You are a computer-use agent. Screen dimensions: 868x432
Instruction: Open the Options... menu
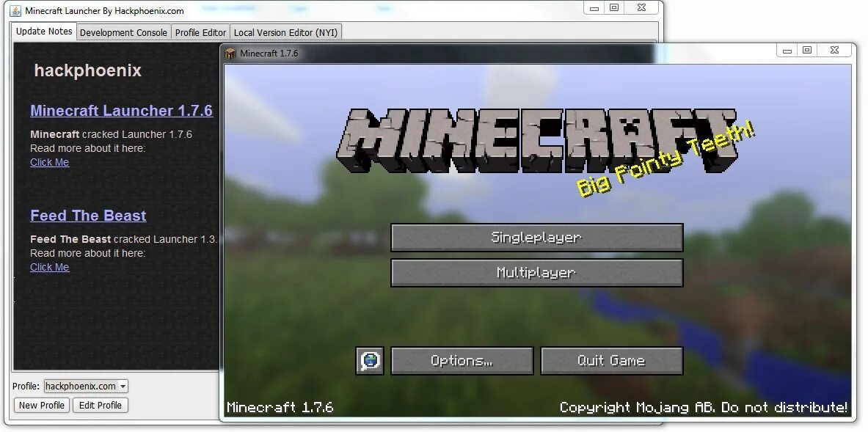(x=462, y=361)
